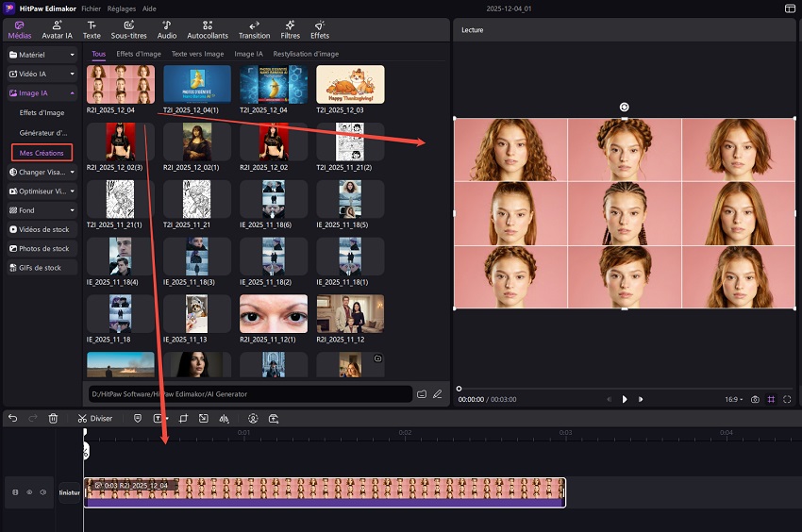Click the crop icon in timeline toolbar
The width and height of the screenshot is (802, 532).
point(183,419)
